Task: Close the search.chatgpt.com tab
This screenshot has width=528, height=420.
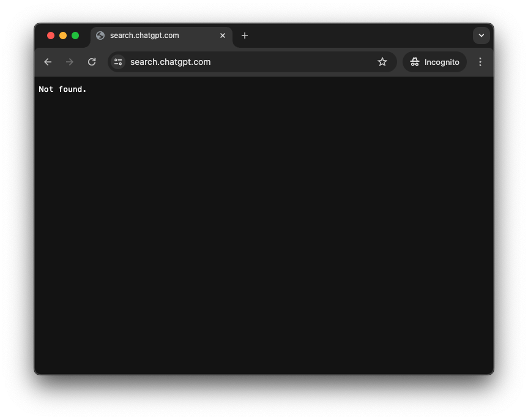Action: (x=223, y=36)
